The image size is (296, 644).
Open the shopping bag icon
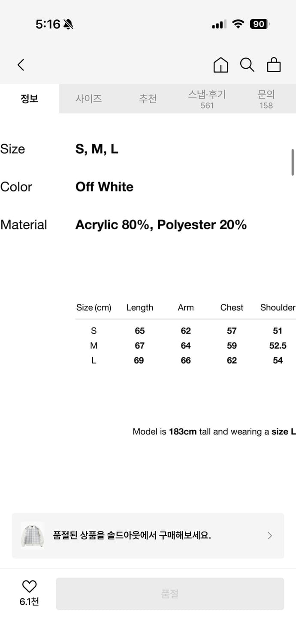coord(274,65)
